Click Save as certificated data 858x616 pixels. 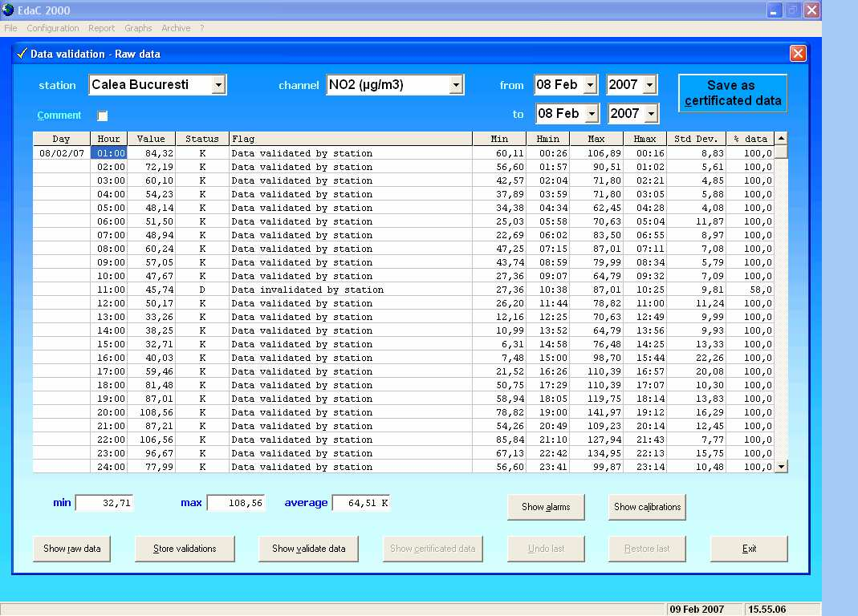coord(733,93)
